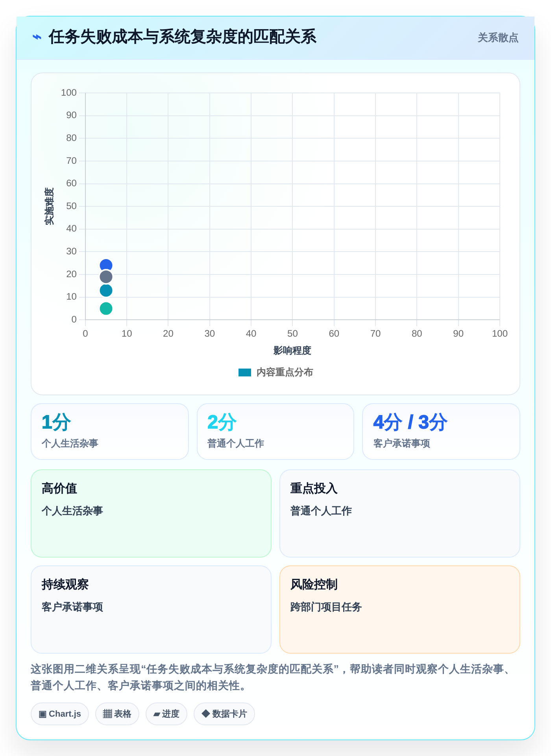Image resolution: width=551 pixels, height=756 pixels.
Task: Select the 风险控制 quadrant card
Action: [400, 610]
